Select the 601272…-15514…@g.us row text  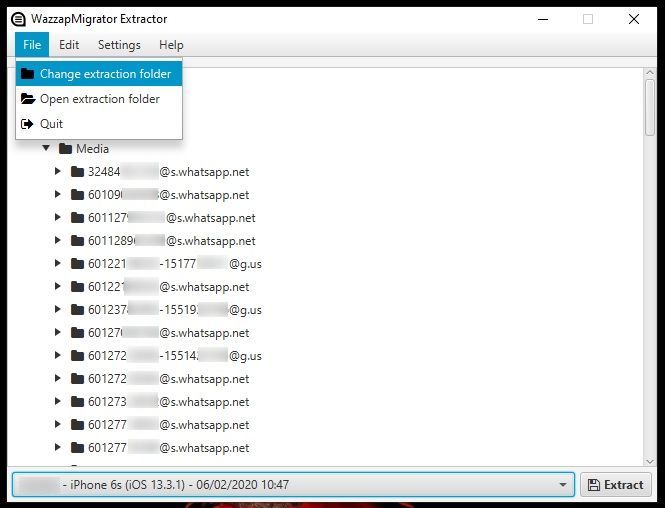(175, 356)
